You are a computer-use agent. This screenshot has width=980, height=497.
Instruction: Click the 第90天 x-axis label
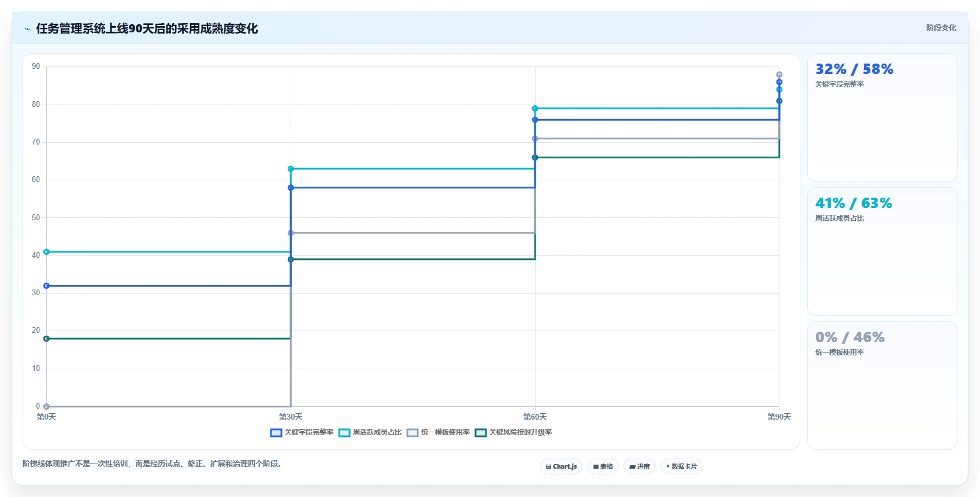(779, 417)
